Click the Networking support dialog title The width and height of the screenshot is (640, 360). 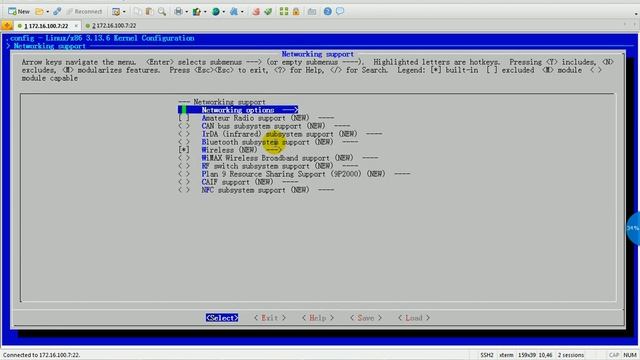pyautogui.click(x=318, y=54)
